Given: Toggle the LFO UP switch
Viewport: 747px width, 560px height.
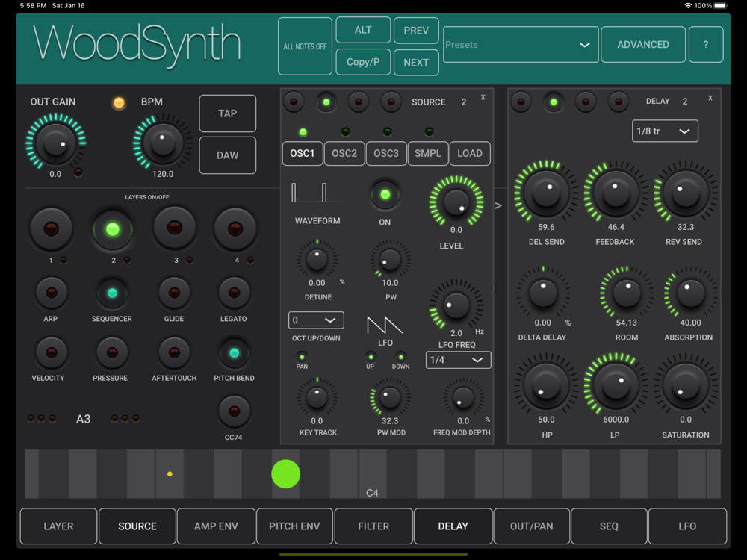Looking at the screenshot, I should [x=371, y=357].
